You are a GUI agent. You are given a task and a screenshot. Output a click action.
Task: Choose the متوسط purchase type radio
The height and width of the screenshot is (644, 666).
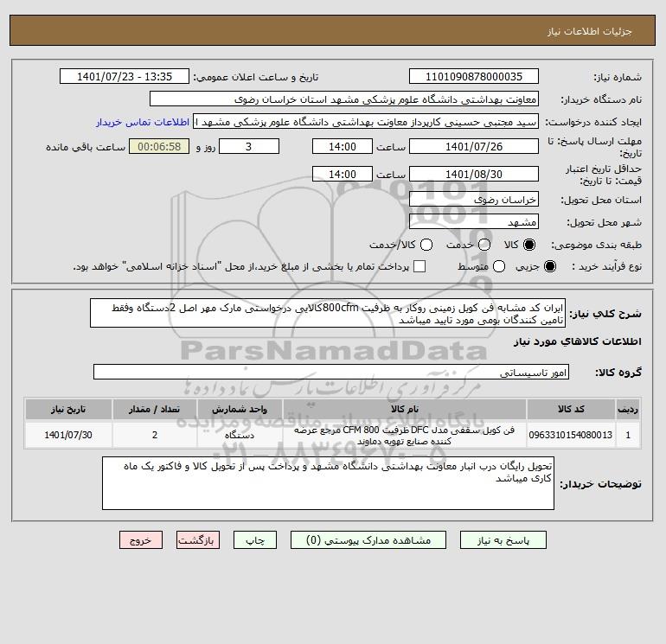tap(499, 266)
